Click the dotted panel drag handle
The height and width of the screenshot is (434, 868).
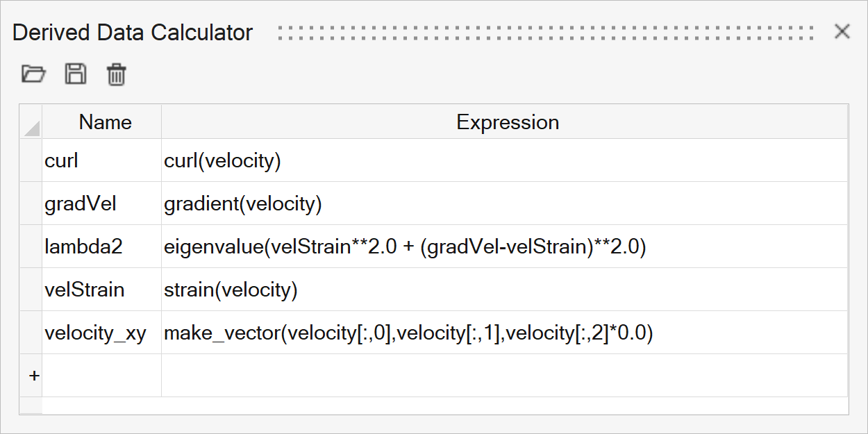click(544, 33)
